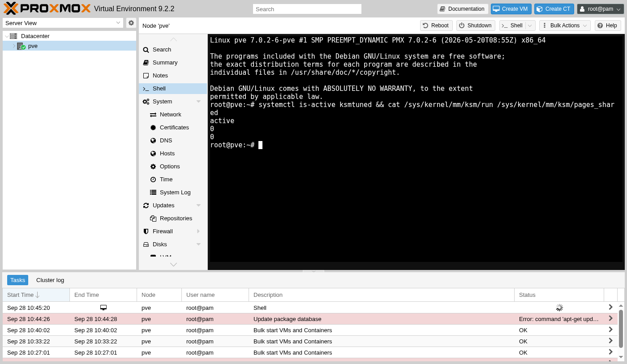
Task: Click the Updates refresh icon
Action: coord(146,206)
